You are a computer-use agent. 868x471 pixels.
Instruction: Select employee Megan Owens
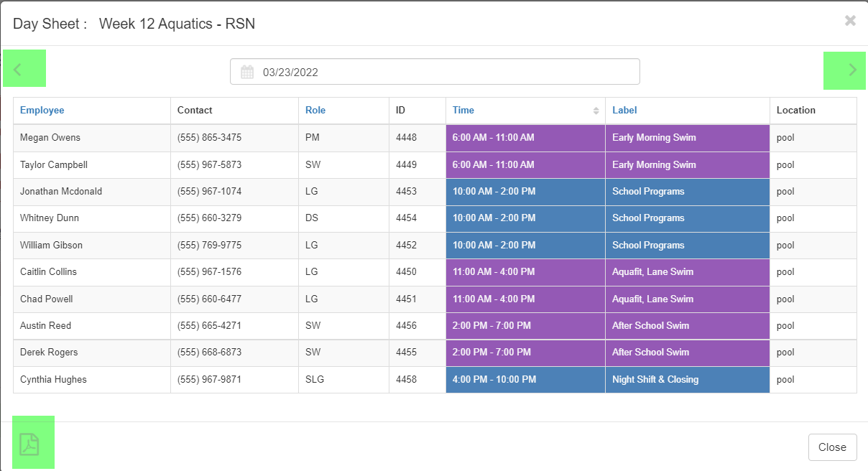tap(50, 137)
